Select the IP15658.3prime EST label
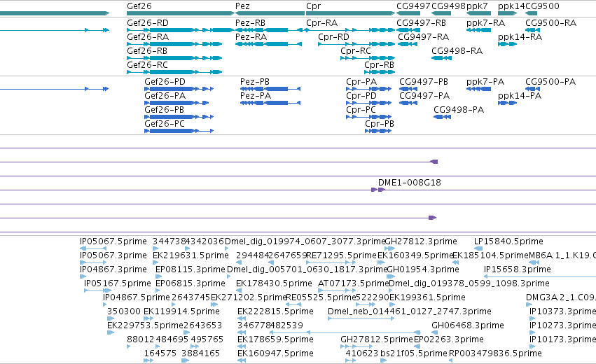The height and width of the screenshot is (364, 596). (518, 269)
